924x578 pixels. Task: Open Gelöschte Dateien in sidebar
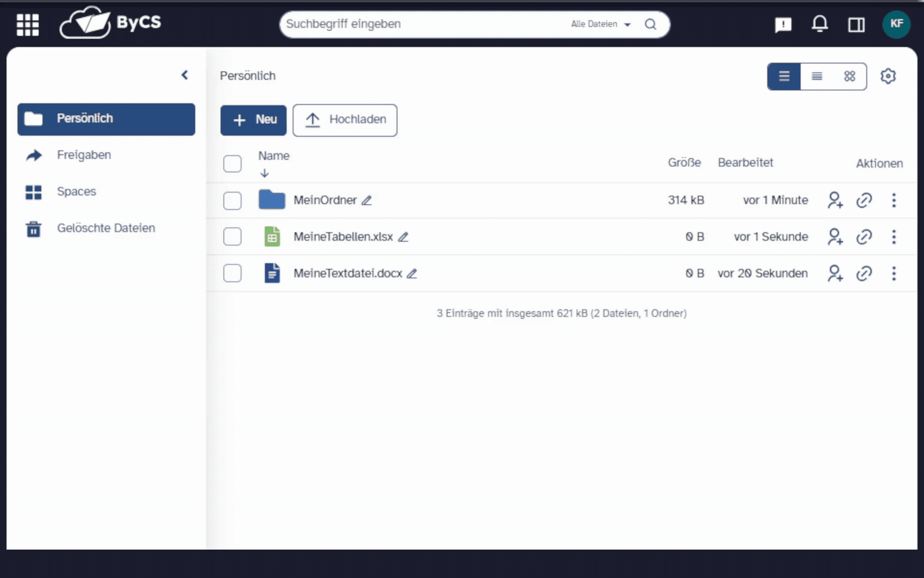[x=106, y=228]
